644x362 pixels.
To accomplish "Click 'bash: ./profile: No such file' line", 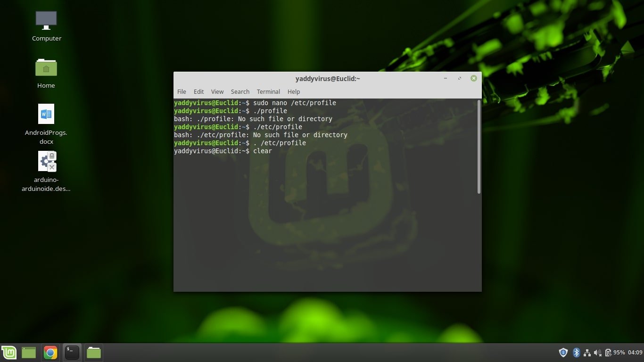I will 253,119.
